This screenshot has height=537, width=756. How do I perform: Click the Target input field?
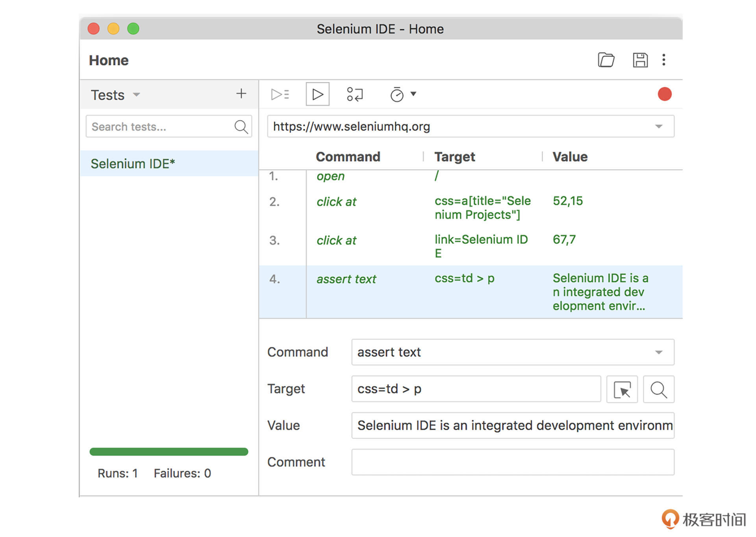476,389
